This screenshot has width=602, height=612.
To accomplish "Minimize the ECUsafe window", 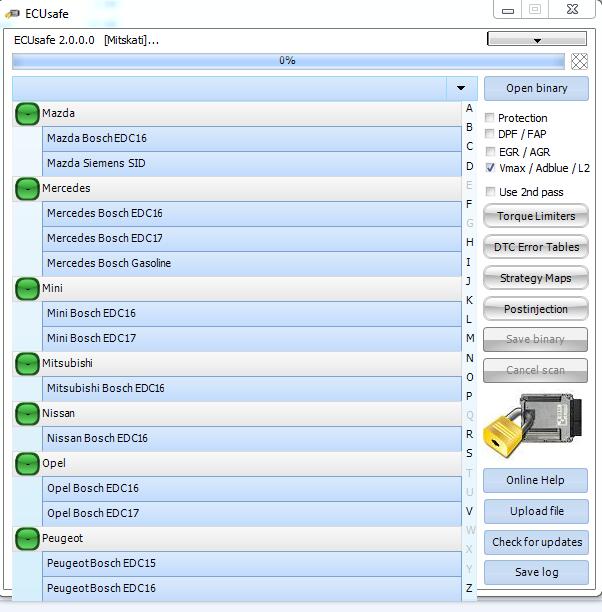I will 508,10.
